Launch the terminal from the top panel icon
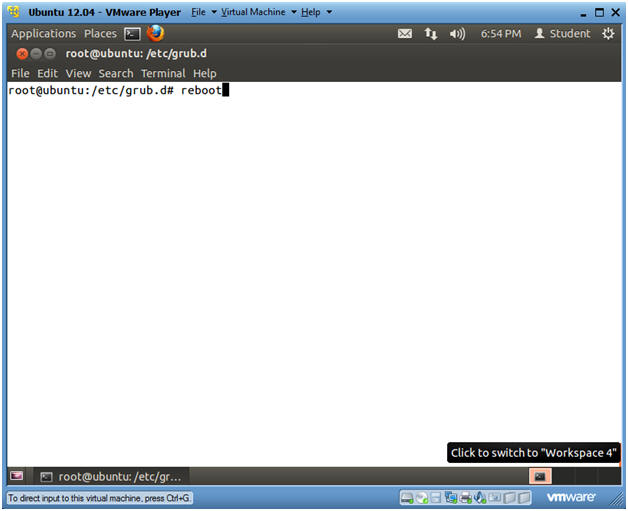The height and width of the screenshot is (511, 628). (132, 34)
